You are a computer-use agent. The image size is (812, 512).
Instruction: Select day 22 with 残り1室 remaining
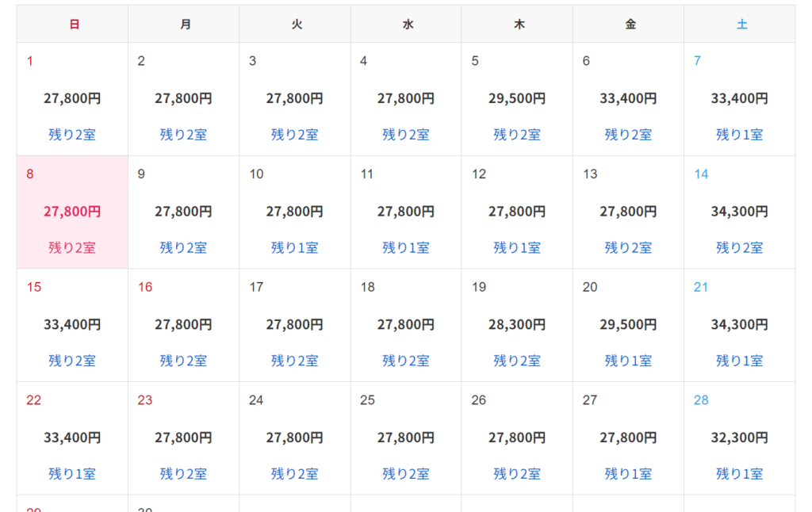(x=72, y=474)
